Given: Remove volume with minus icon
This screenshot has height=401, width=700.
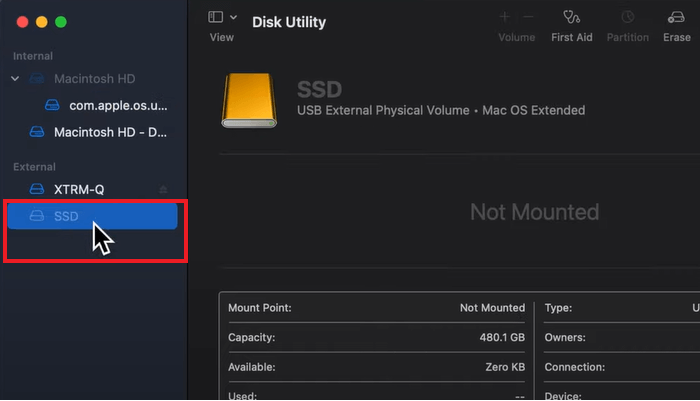Looking at the screenshot, I should 529,17.
